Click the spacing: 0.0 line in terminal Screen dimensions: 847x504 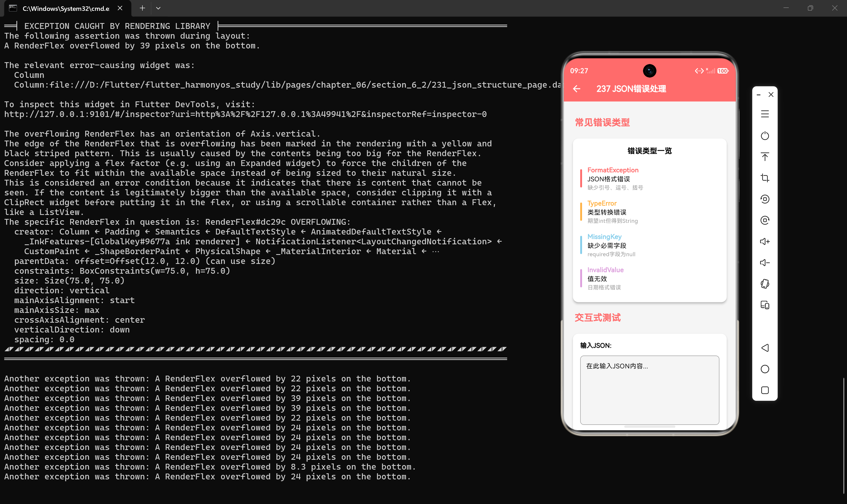pos(44,340)
